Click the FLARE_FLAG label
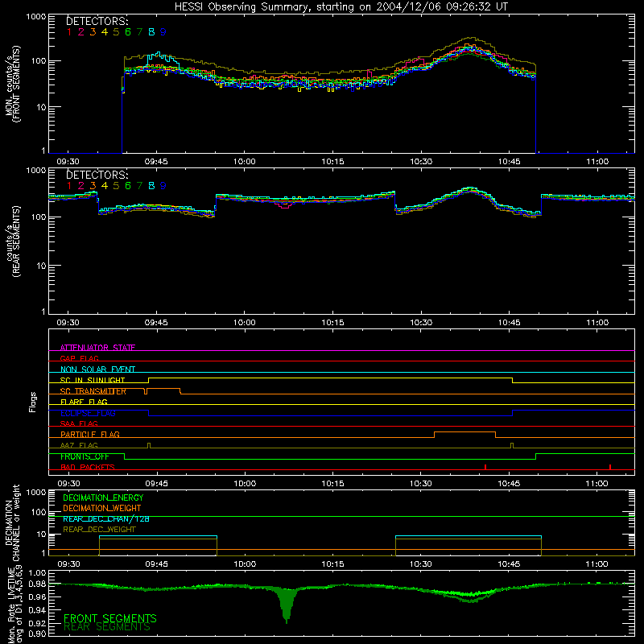This screenshot has height=644, width=644. click(84, 402)
